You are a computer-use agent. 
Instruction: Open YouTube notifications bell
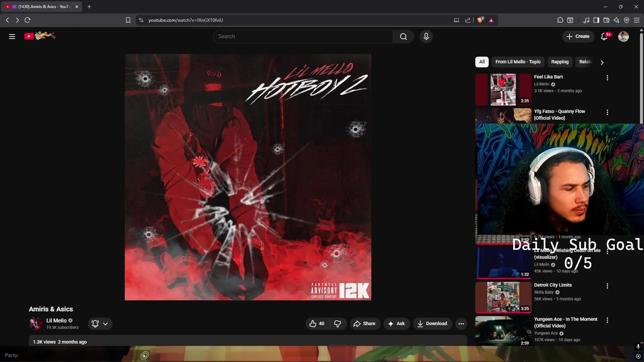[x=605, y=36]
